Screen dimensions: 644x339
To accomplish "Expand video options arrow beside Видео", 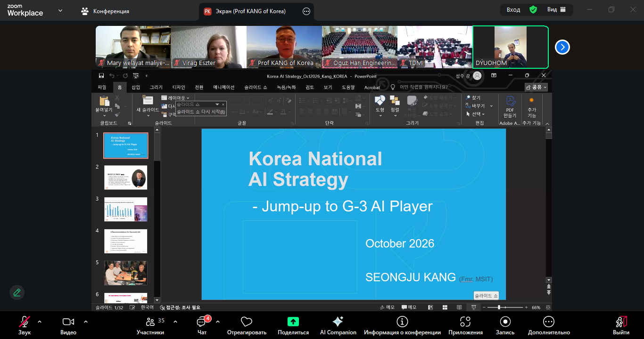I will point(86,322).
